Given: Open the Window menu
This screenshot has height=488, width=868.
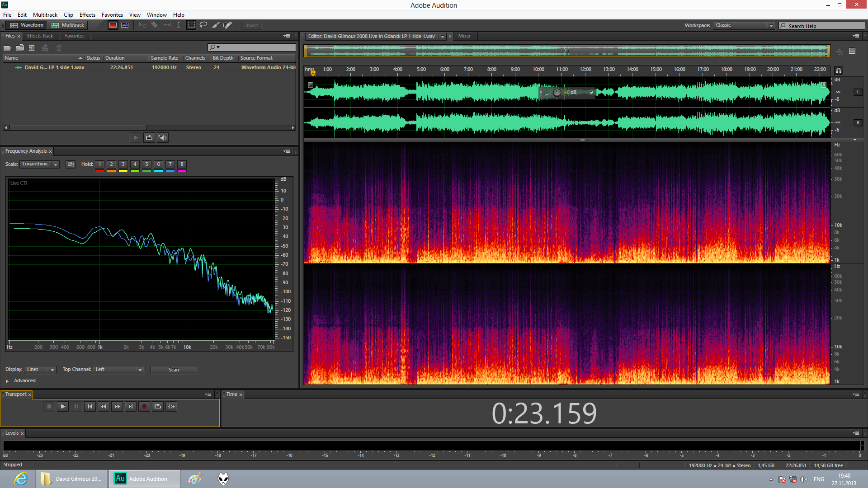Looking at the screenshot, I should 157,15.
